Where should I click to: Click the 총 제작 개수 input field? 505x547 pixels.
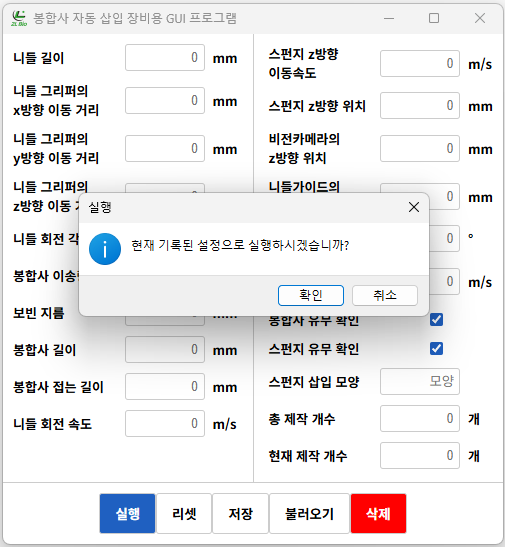point(420,418)
